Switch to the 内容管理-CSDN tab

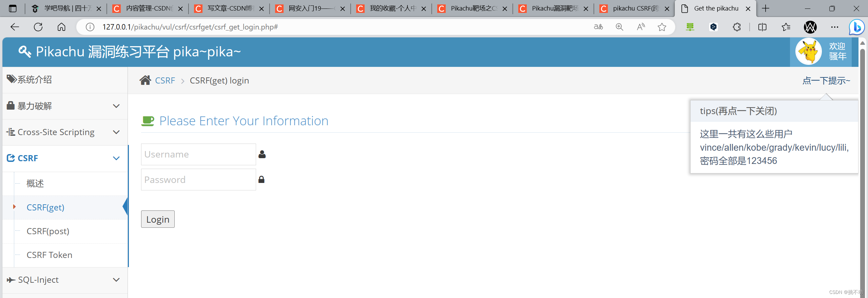point(148,8)
